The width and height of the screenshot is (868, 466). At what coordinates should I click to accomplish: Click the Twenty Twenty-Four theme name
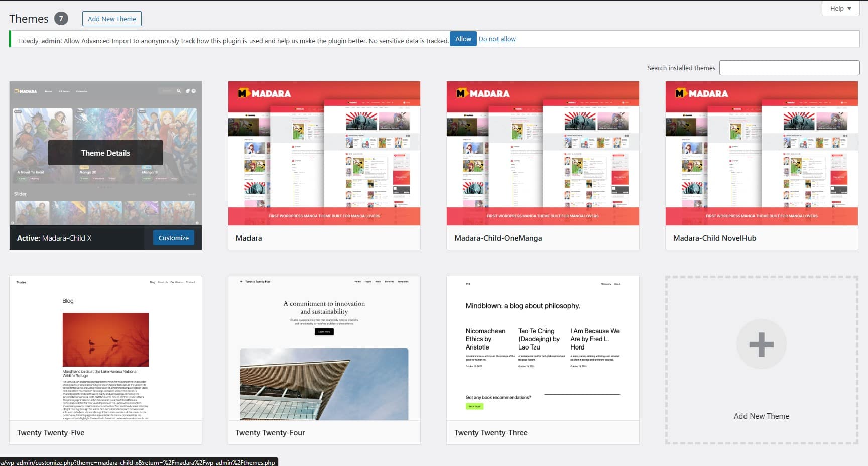(270, 432)
